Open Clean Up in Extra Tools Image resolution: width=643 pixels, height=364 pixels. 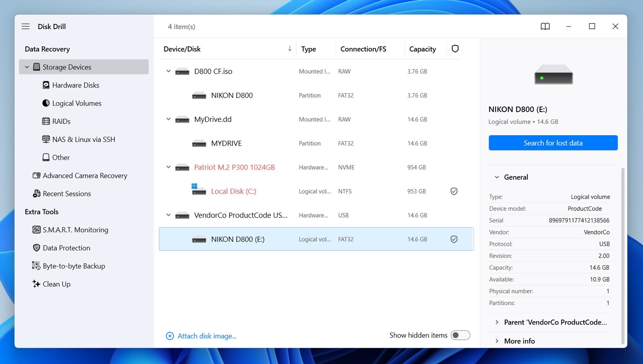click(56, 284)
